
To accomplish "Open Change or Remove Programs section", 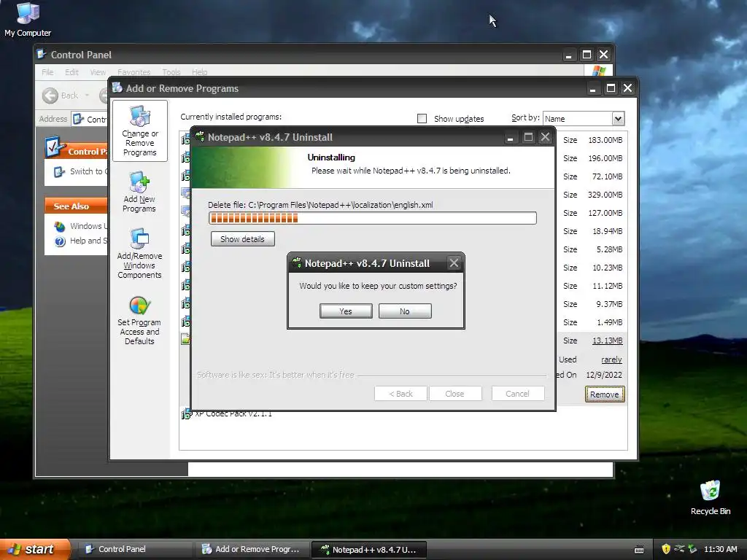I will click(x=139, y=131).
